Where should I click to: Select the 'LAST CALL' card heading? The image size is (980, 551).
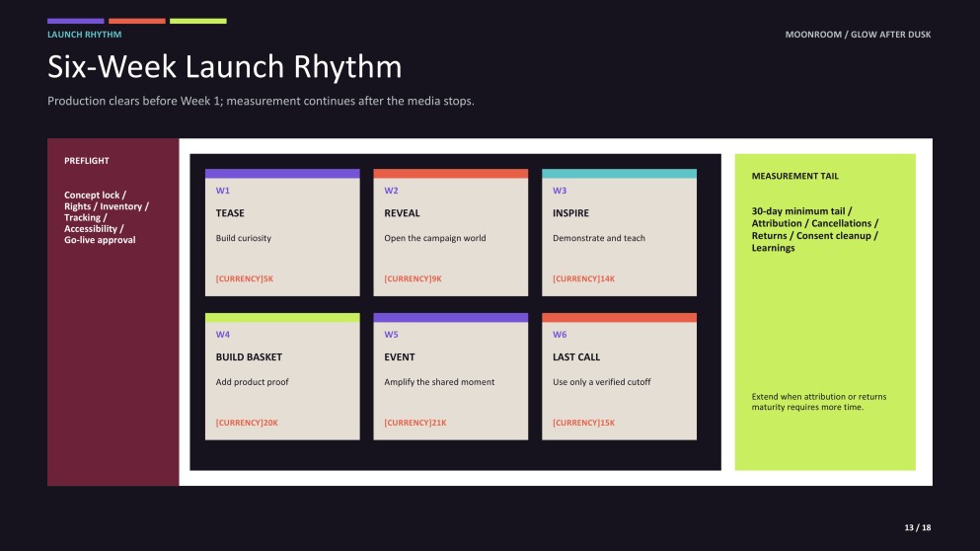point(576,356)
